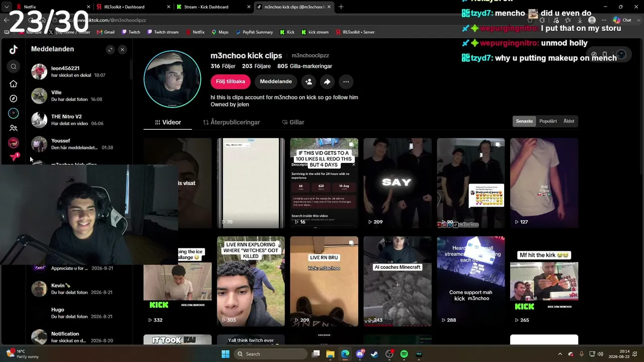
Task: Open Spotify from the taskbar
Action: [x=404, y=354]
